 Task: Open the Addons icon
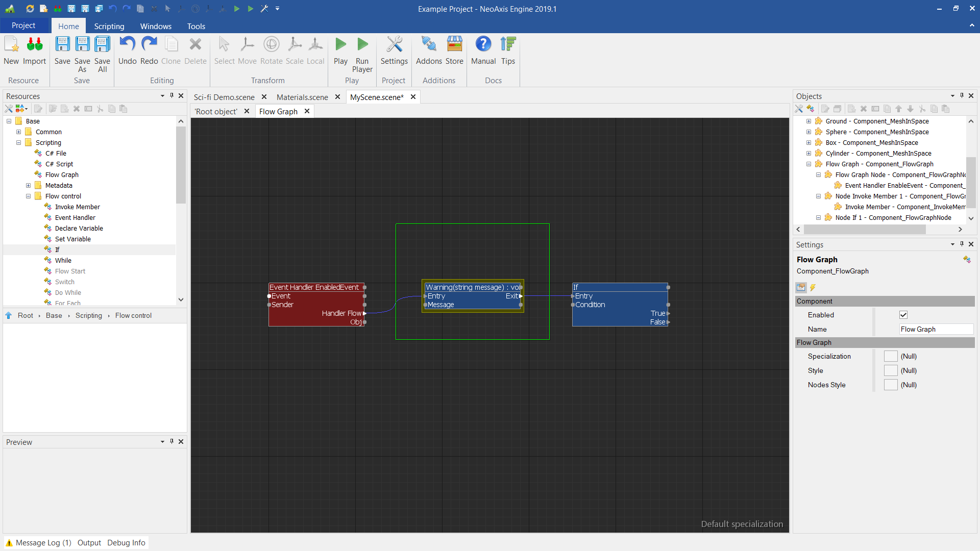[x=428, y=50]
